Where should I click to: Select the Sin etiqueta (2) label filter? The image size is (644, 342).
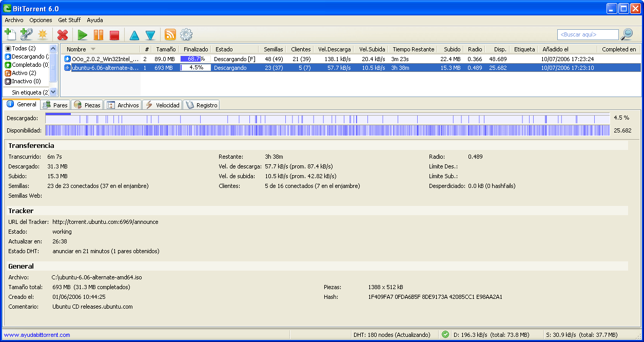(x=30, y=92)
